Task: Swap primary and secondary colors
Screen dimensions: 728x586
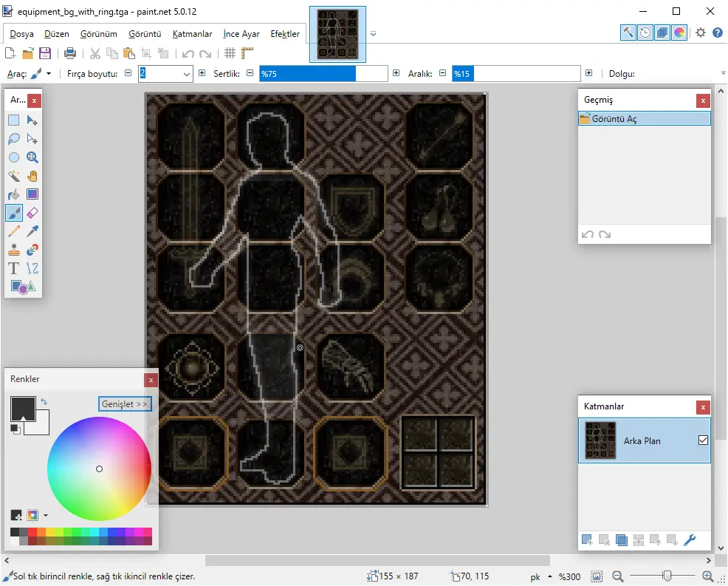Action: click(44, 401)
